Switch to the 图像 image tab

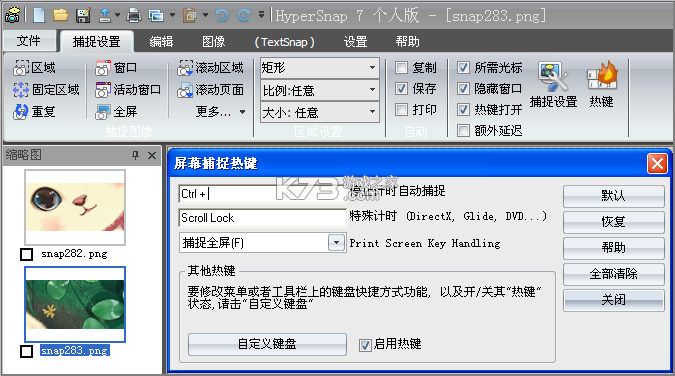coord(214,41)
